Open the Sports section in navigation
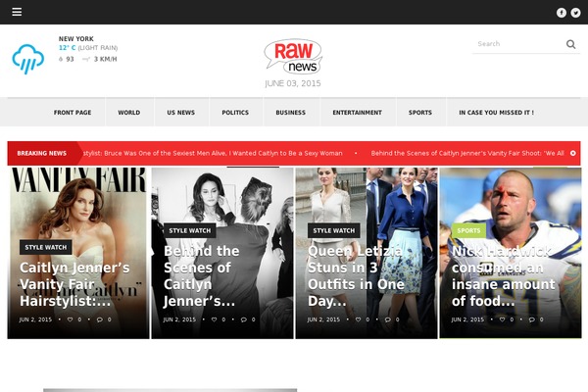Screen dimensions: 588x392 tap(420, 113)
